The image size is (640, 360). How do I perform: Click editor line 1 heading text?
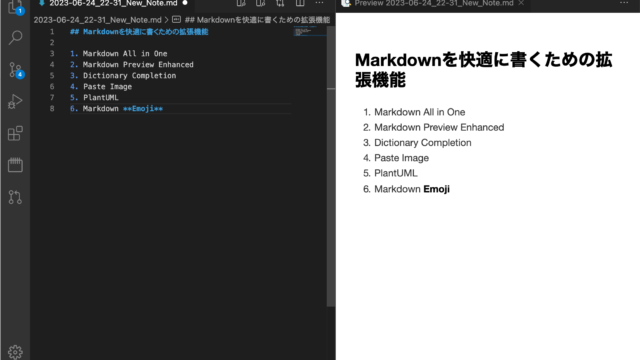[139, 32]
